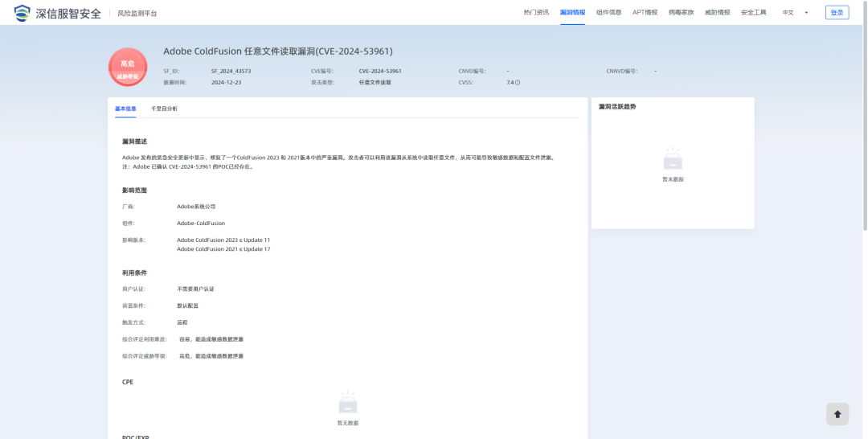Click the empty-box icon under 漏洞活跃趋势
The image size is (868, 439).
[673, 159]
